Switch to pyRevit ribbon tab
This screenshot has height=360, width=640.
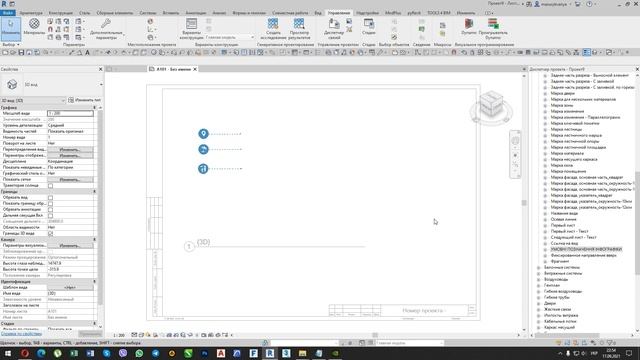pyautogui.click(x=413, y=13)
